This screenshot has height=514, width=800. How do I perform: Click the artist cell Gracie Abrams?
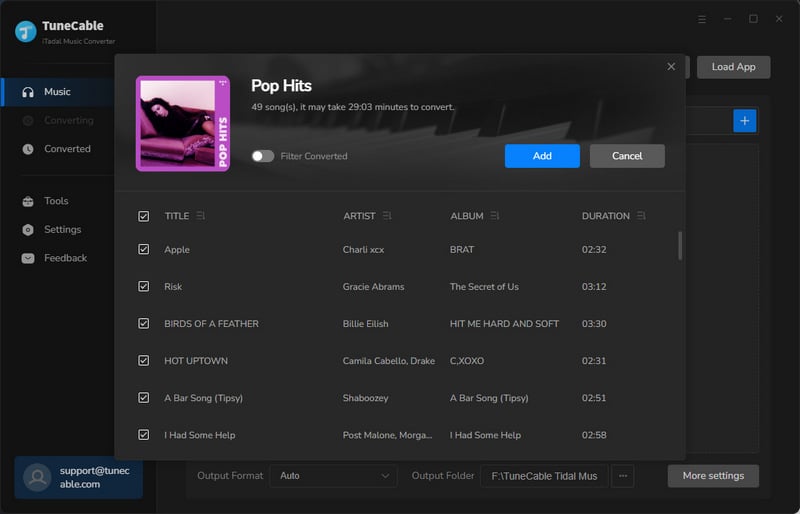tap(373, 287)
